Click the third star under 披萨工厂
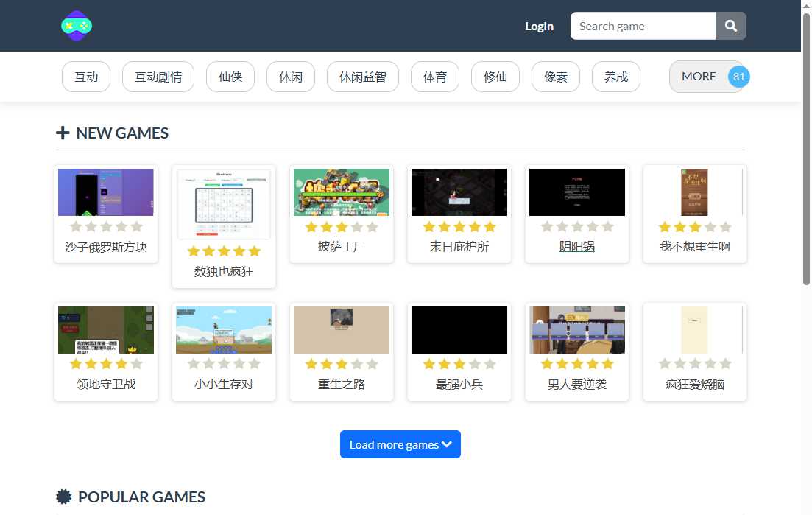Screen dimensions: 812x515 pyautogui.click(x=342, y=227)
